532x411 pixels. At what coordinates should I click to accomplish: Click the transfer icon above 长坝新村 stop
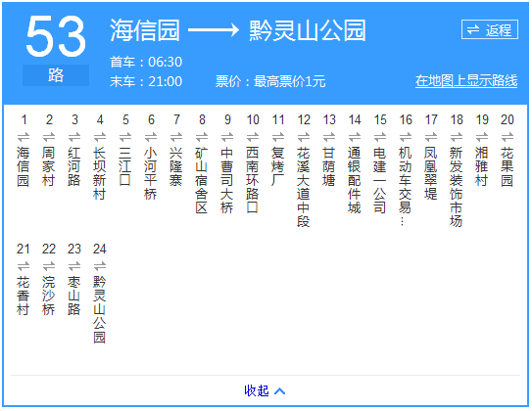click(100, 137)
